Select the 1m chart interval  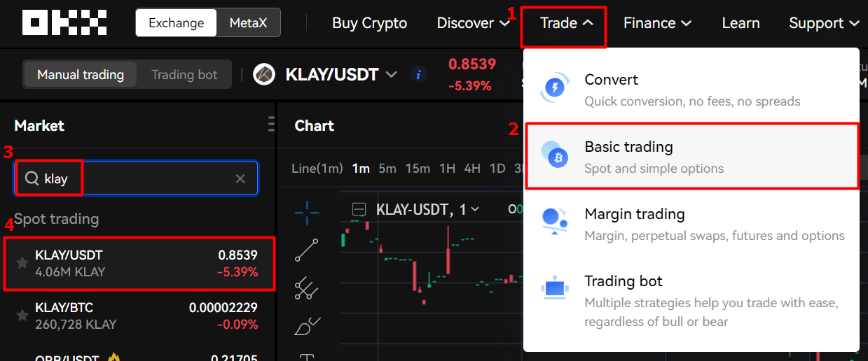[361, 168]
